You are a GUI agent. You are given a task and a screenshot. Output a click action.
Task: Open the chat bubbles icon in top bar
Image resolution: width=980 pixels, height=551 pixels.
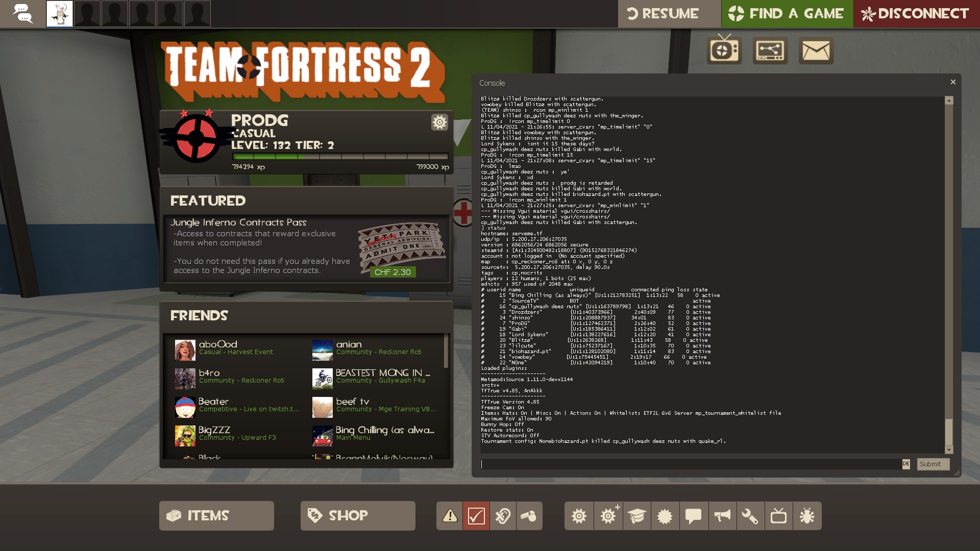pos(22,14)
